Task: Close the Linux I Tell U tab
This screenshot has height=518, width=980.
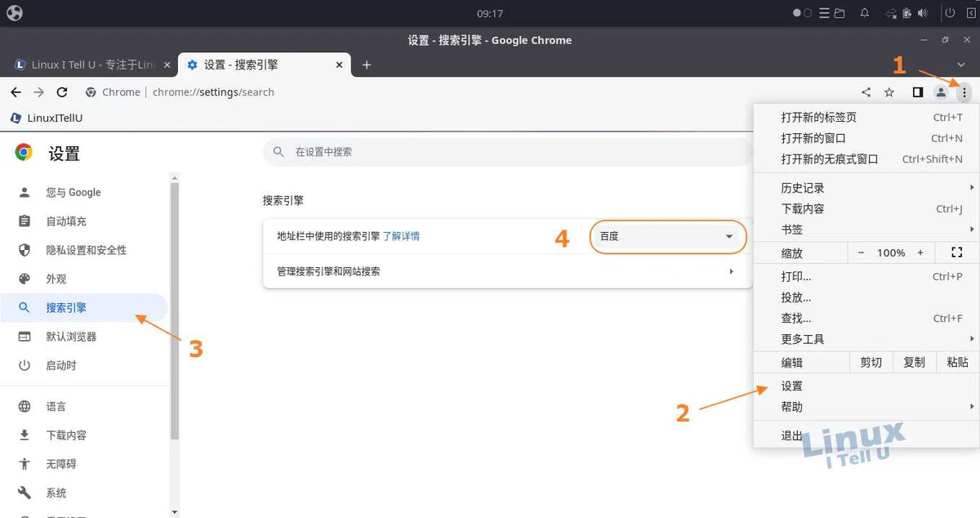Action: (x=167, y=65)
